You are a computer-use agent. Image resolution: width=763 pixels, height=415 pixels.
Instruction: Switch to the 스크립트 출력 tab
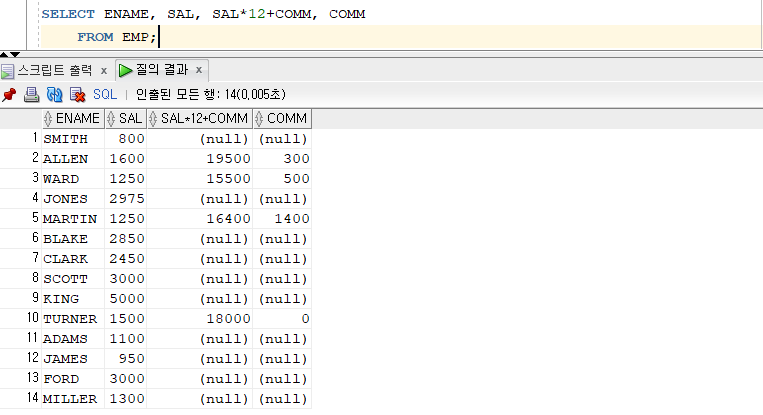coord(54,71)
